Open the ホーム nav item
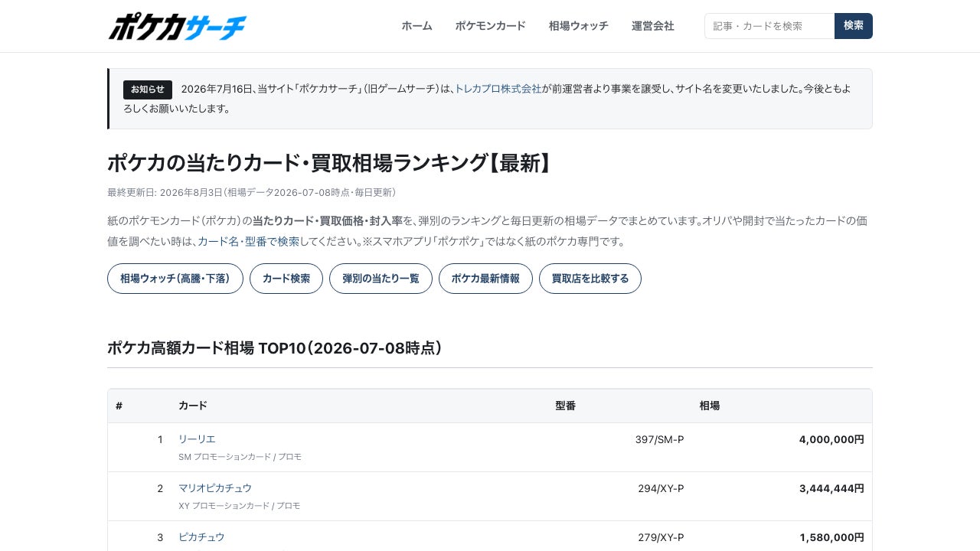The height and width of the screenshot is (551, 980). (417, 26)
